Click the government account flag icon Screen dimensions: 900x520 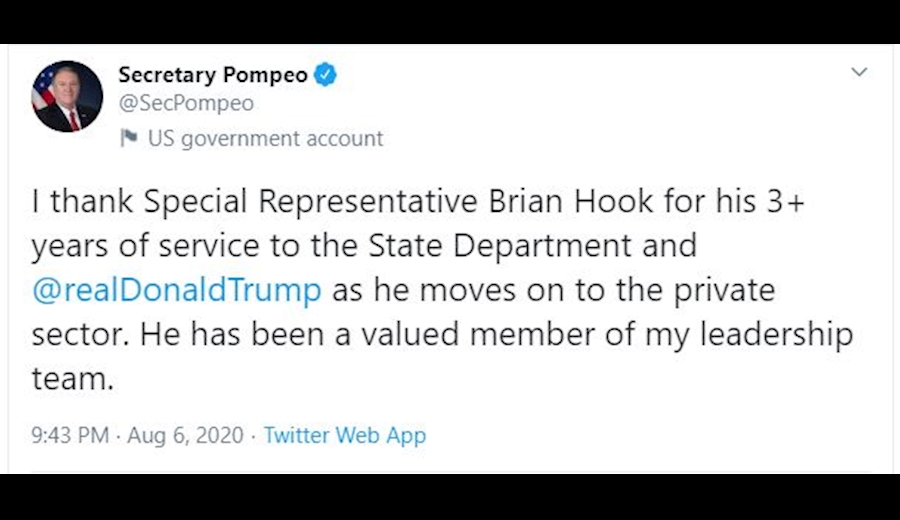pos(128,139)
